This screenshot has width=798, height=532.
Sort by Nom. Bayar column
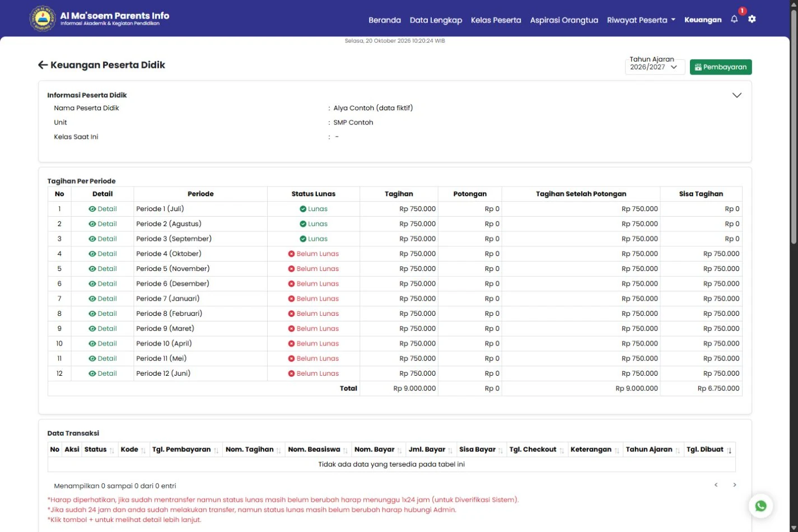coord(378,450)
